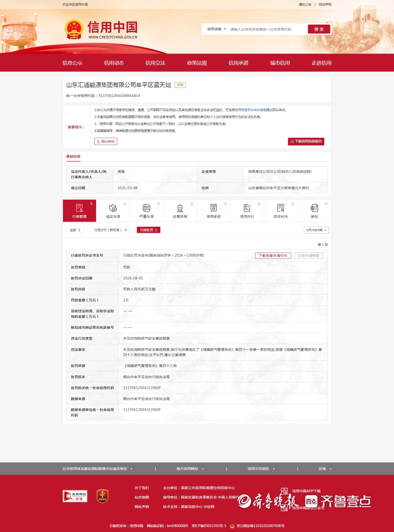The height and width of the screenshot is (532, 394).
Task: Open the 行政管理 category icon tab
Action: click(80, 211)
